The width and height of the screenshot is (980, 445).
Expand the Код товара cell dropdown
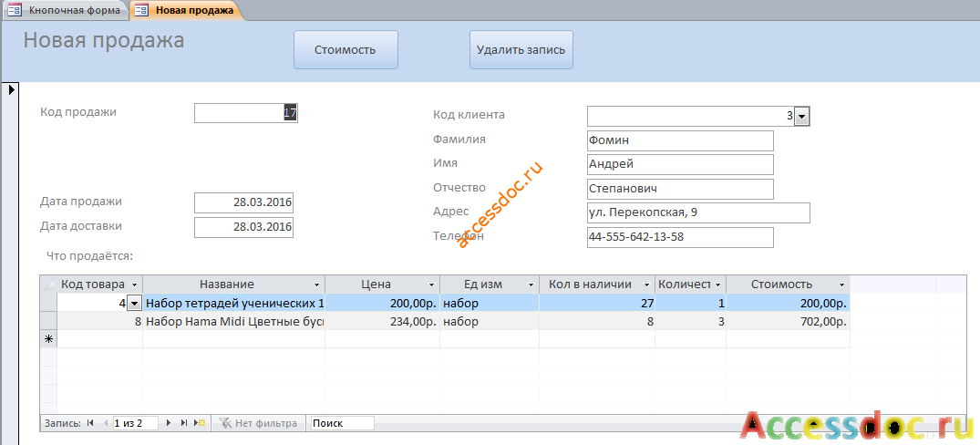(x=134, y=304)
